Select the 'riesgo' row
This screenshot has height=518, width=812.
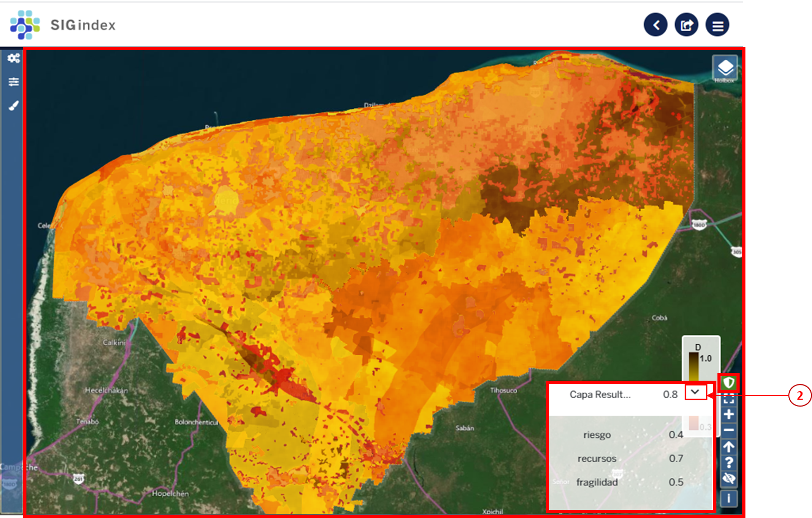pos(631,435)
